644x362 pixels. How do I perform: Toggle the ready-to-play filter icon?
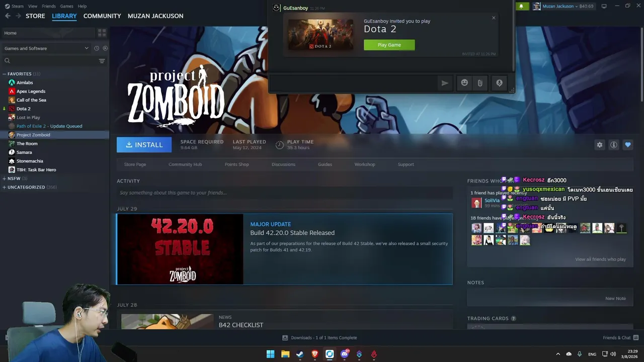[105, 48]
